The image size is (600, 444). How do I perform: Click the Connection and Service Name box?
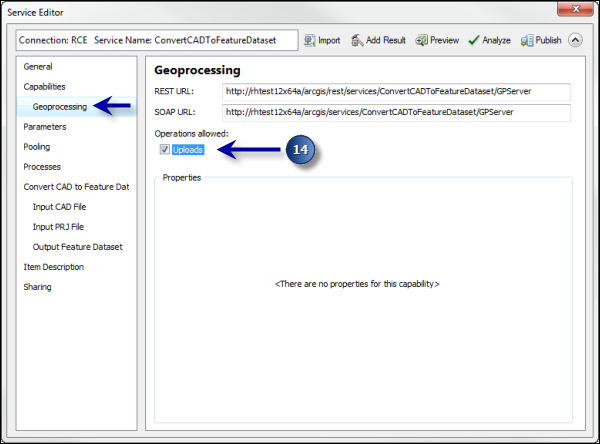(157, 40)
